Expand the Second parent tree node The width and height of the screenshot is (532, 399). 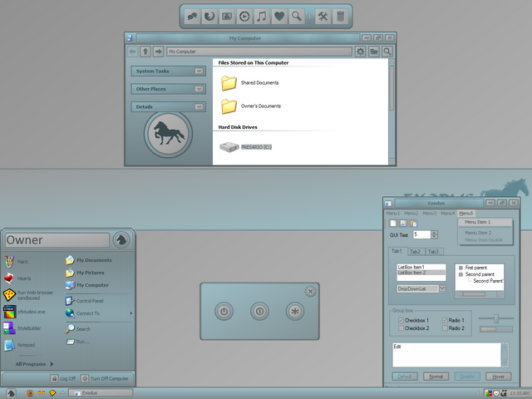tap(461, 274)
